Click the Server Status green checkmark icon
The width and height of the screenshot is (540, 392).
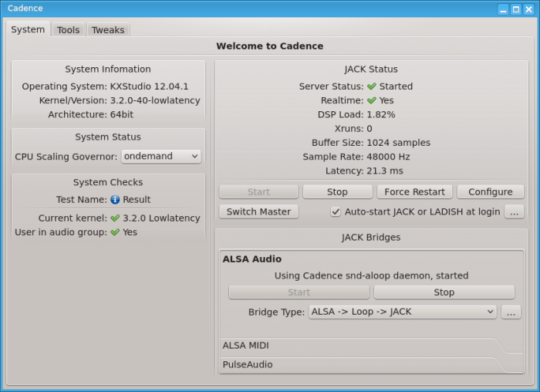point(371,86)
